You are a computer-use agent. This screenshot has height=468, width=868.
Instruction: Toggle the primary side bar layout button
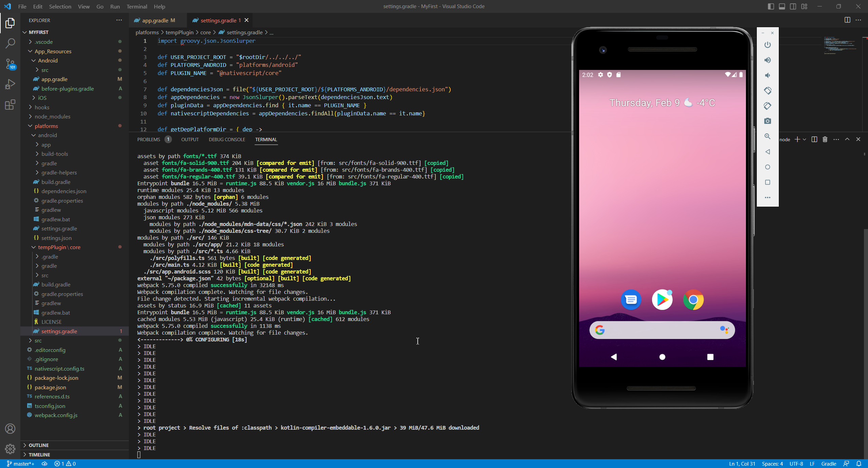771,6
